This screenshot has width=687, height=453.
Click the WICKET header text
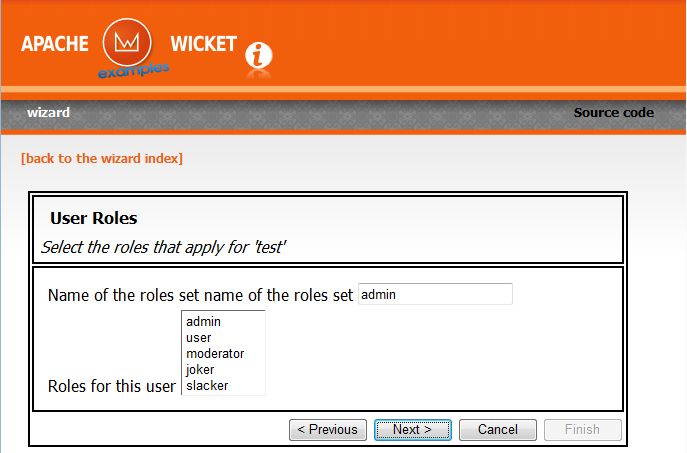pos(204,44)
